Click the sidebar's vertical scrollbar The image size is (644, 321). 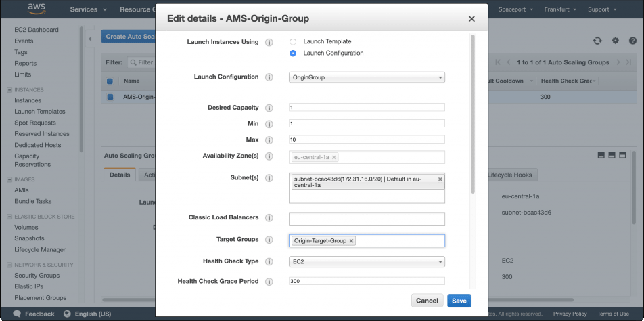(81, 89)
